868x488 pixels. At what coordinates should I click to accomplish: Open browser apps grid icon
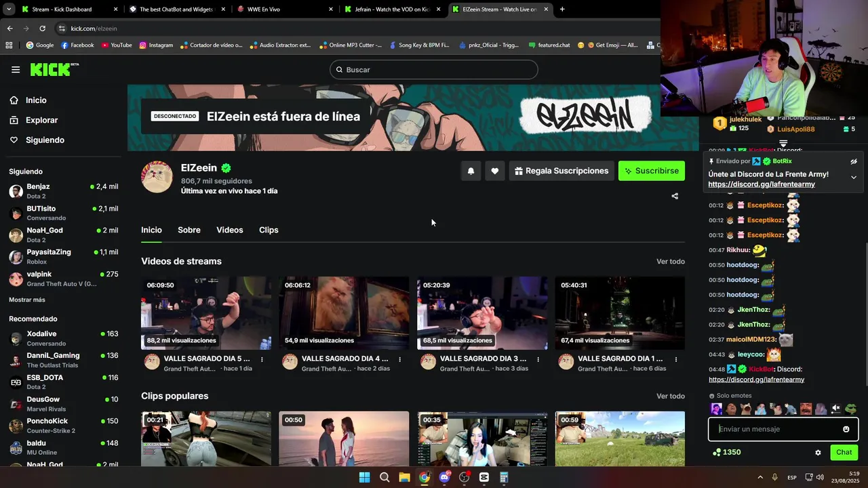pos(9,45)
